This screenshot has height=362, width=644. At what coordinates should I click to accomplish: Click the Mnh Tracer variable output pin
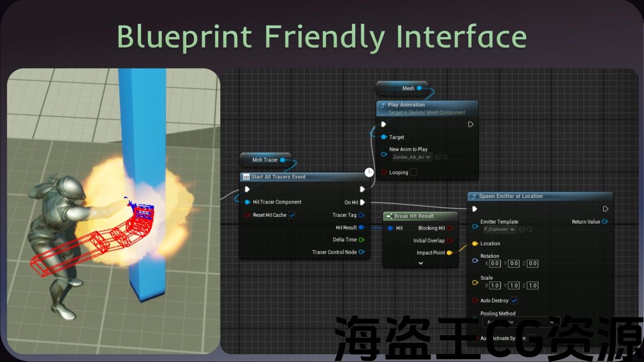282,160
